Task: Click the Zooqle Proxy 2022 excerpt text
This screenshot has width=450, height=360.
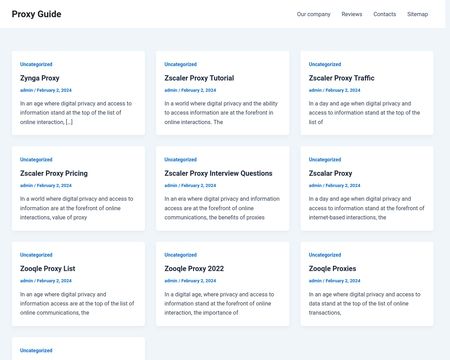Action: tap(219, 303)
